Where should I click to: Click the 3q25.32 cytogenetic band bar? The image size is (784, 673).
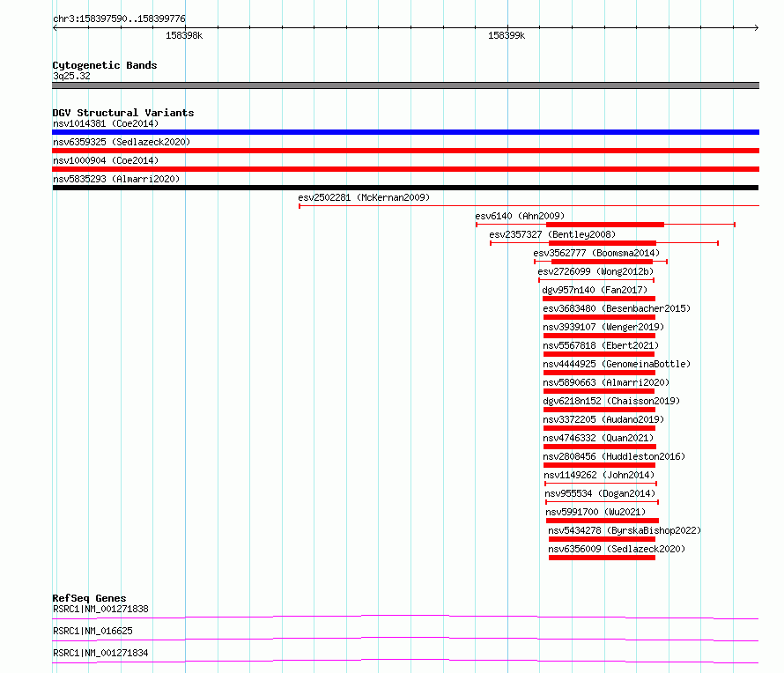tap(405, 85)
